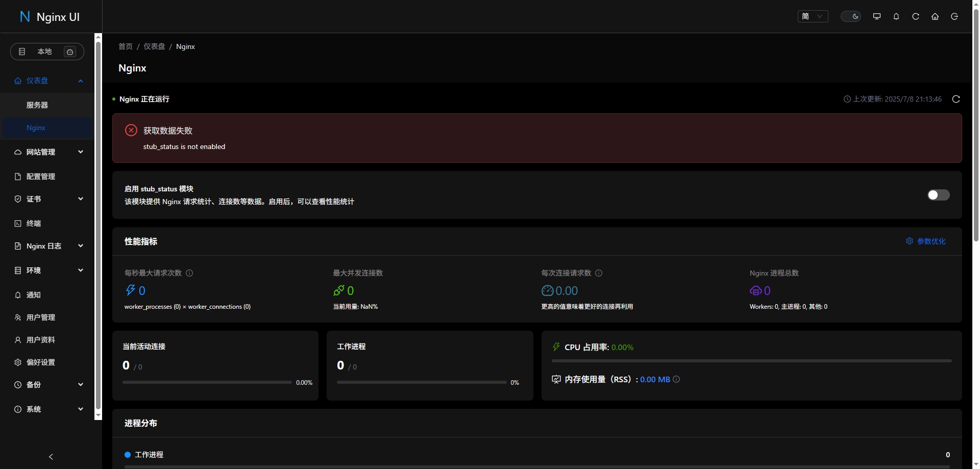The image size is (980, 469).
Task: Expand the 系统 menu
Action: pos(47,409)
